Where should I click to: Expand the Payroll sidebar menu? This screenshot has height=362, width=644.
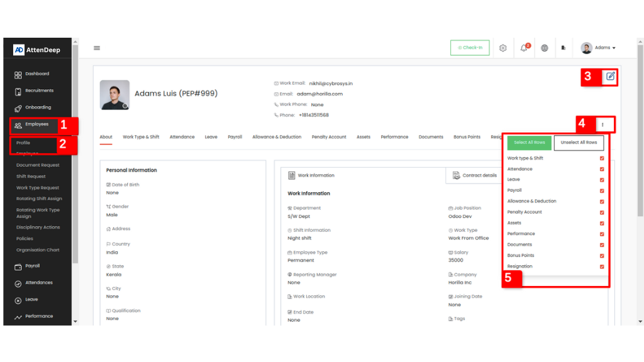pyautogui.click(x=32, y=266)
